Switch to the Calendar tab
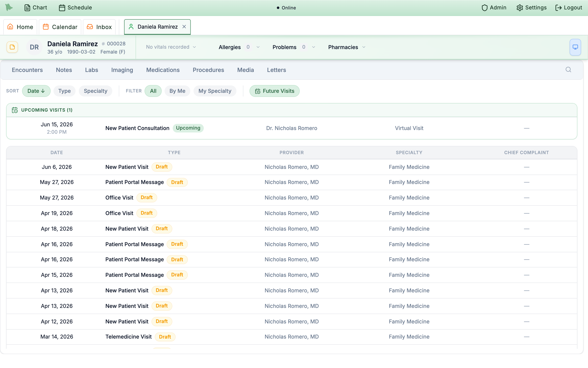This screenshot has height=368, width=588. tap(60, 27)
